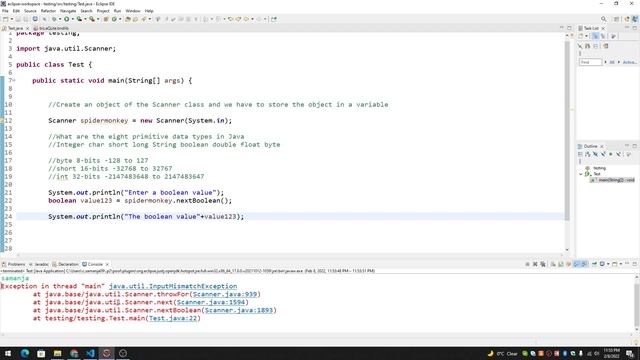The height and width of the screenshot is (360, 640).
Task: Open the External Tools dropdown arrow
Action: point(98,19)
